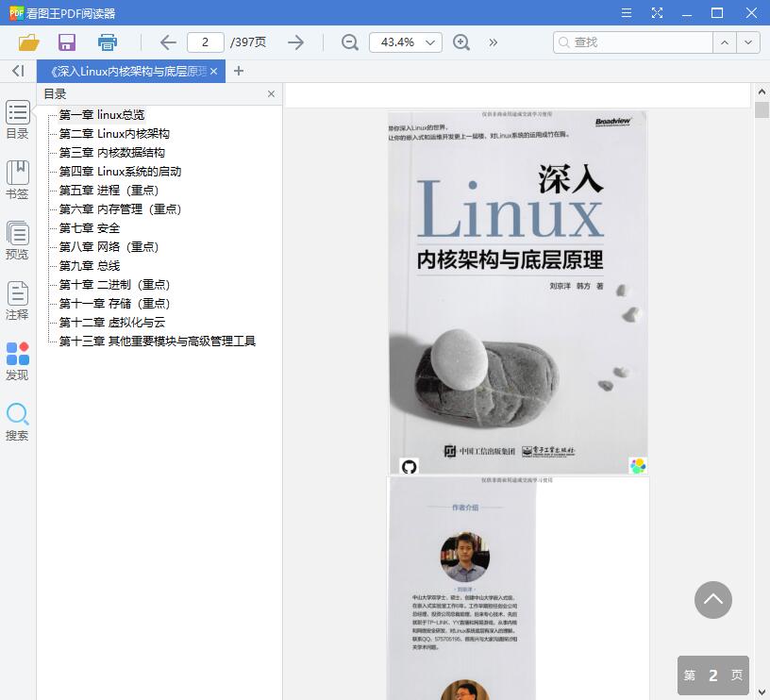The width and height of the screenshot is (770, 700).
Task: Click the page number input field
Action: pyautogui.click(x=206, y=42)
